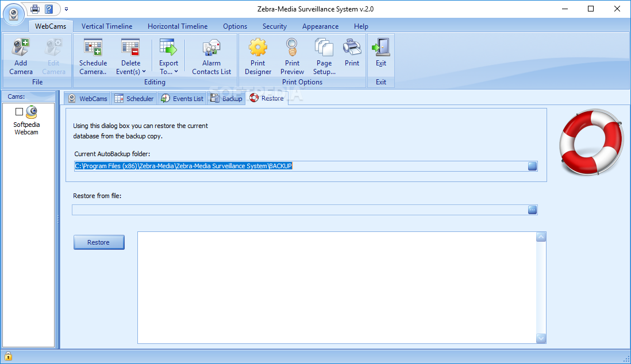The image size is (631, 364).
Task: Open Print Preview
Action: tap(292, 56)
